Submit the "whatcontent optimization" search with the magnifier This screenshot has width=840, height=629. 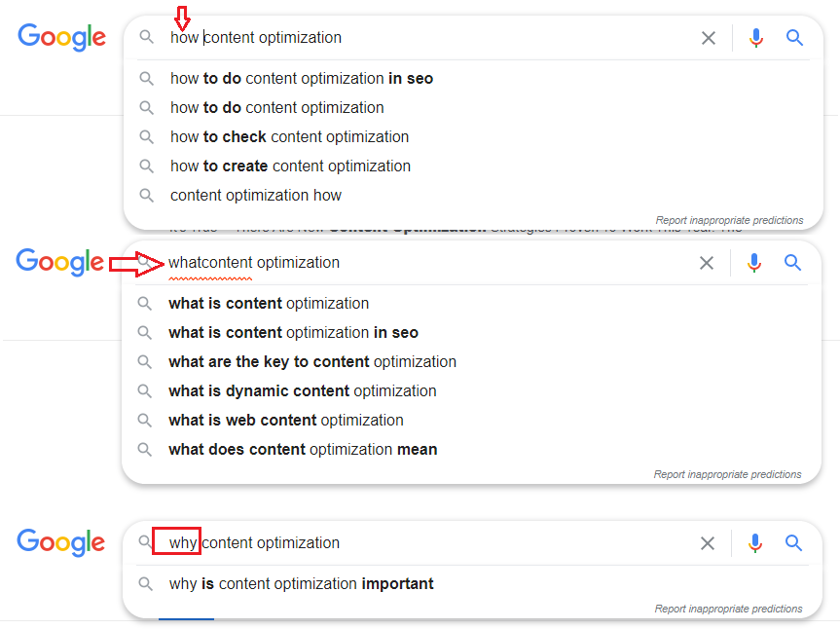(793, 263)
